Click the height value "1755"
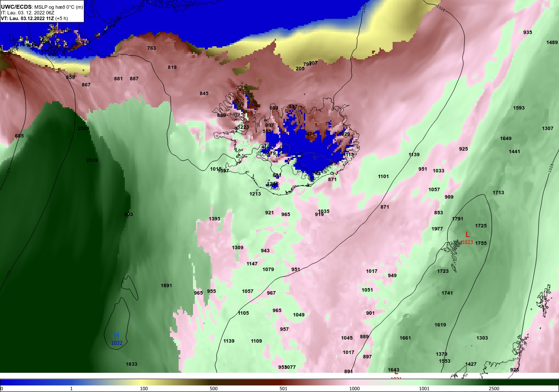This screenshot has width=559, height=392. [481, 243]
